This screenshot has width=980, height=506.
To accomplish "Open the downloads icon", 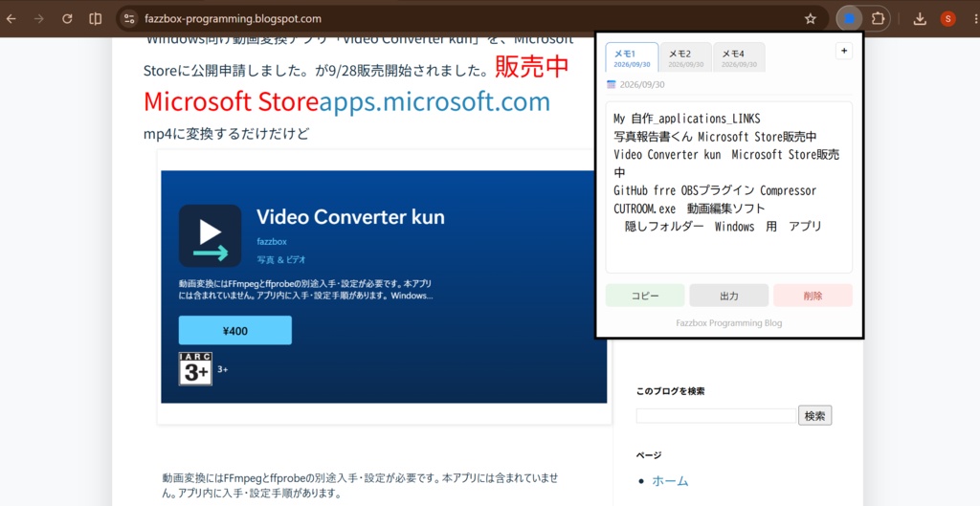I will (x=920, y=19).
